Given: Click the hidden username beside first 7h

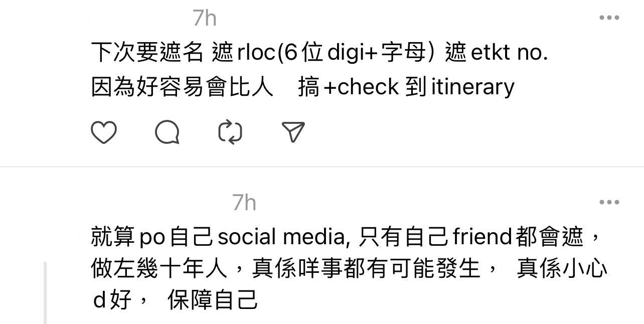Looking at the screenshot, I should pos(140,19).
